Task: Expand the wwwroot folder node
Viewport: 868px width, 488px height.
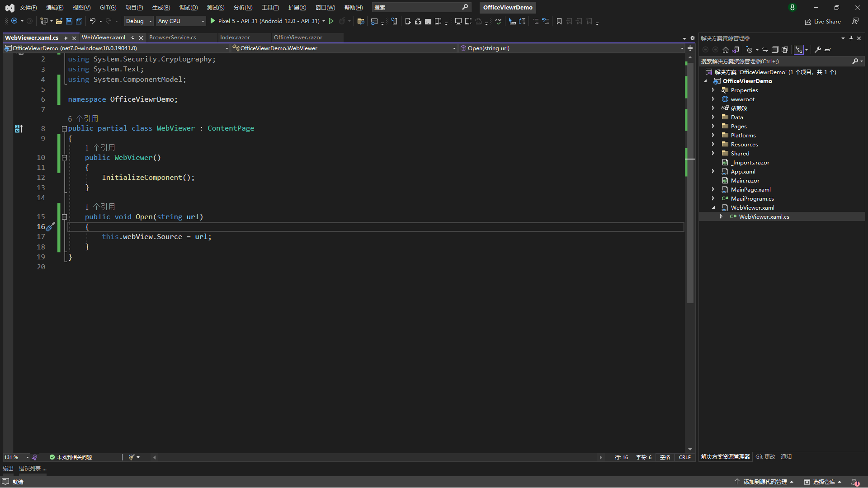Action: pyautogui.click(x=713, y=99)
